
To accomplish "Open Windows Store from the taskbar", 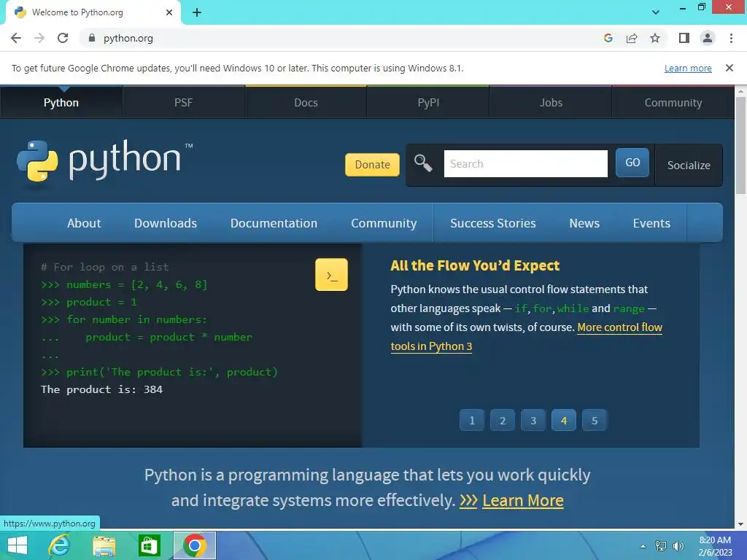I will pos(149,545).
